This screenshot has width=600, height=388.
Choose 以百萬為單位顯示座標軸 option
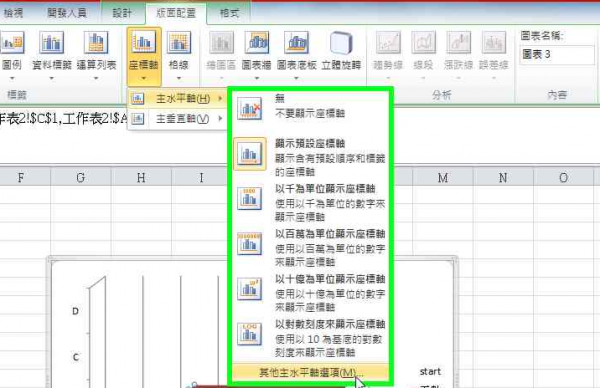(310, 247)
